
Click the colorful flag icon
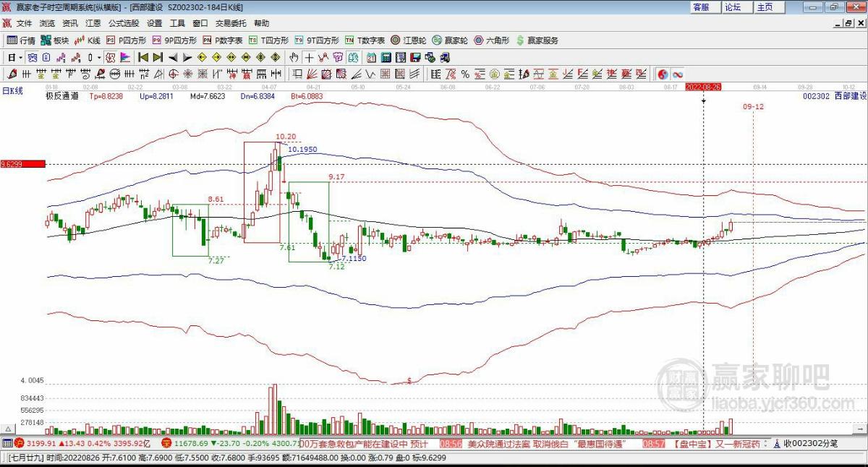(x=124, y=57)
